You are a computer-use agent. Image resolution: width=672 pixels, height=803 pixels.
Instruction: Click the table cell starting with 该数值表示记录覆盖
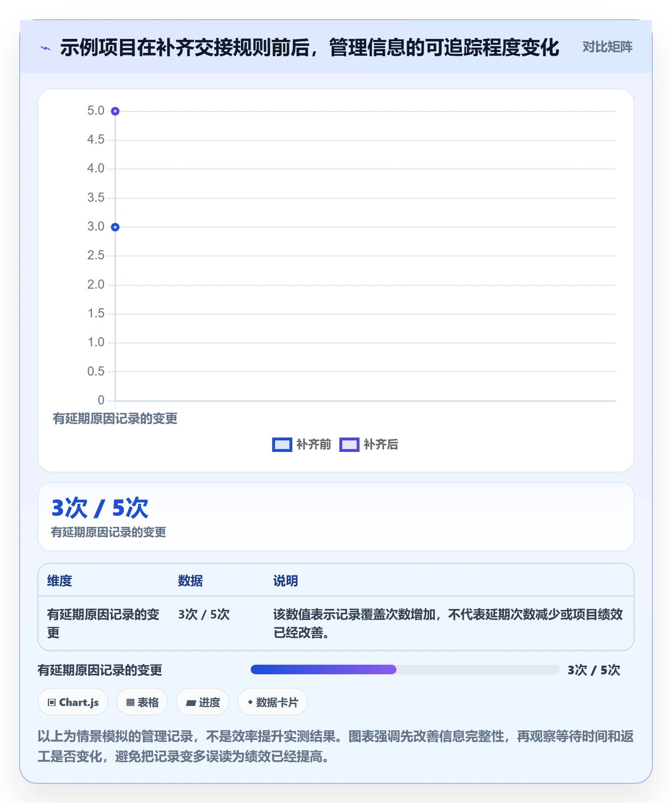(x=448, y=623)
